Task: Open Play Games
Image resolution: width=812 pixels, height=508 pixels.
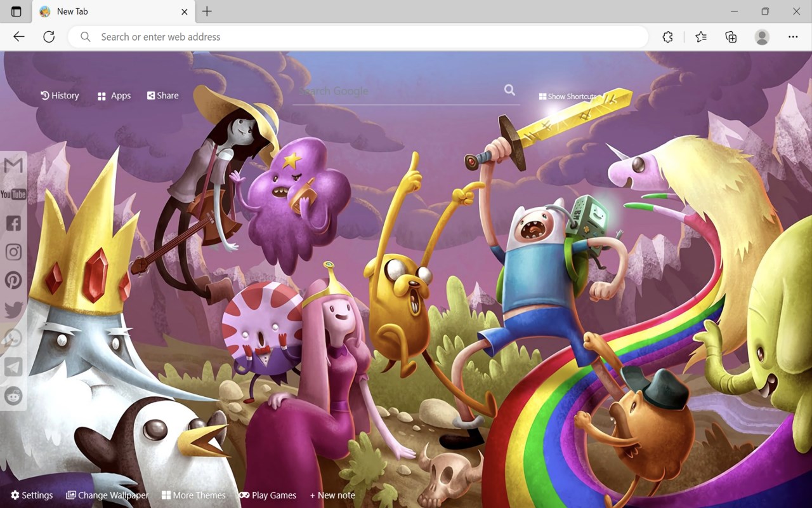Action: tap(268, 495)
